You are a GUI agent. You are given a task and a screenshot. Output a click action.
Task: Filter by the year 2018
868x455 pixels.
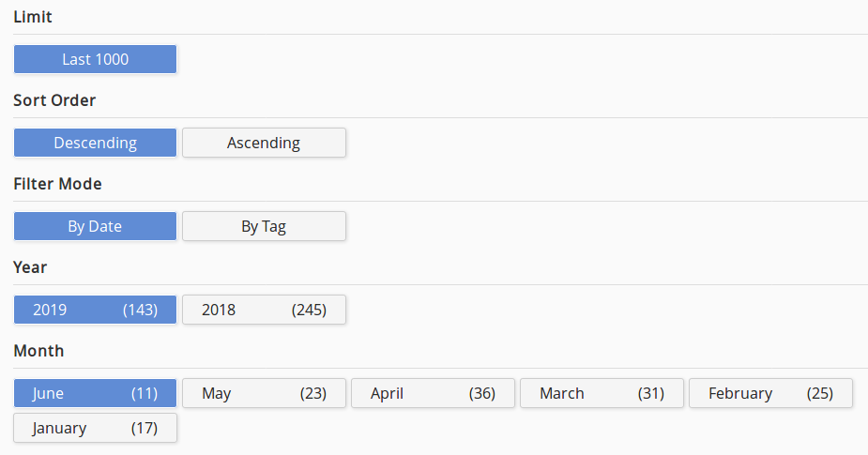click(x=219, y=310)
